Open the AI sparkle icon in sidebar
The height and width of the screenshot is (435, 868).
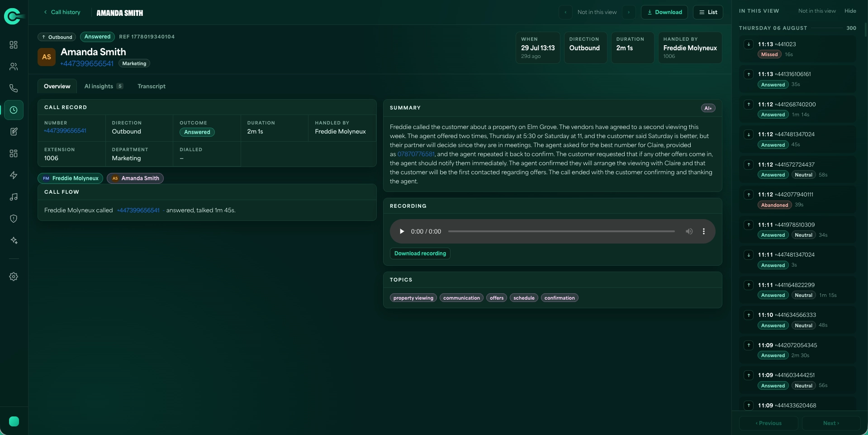14,240
